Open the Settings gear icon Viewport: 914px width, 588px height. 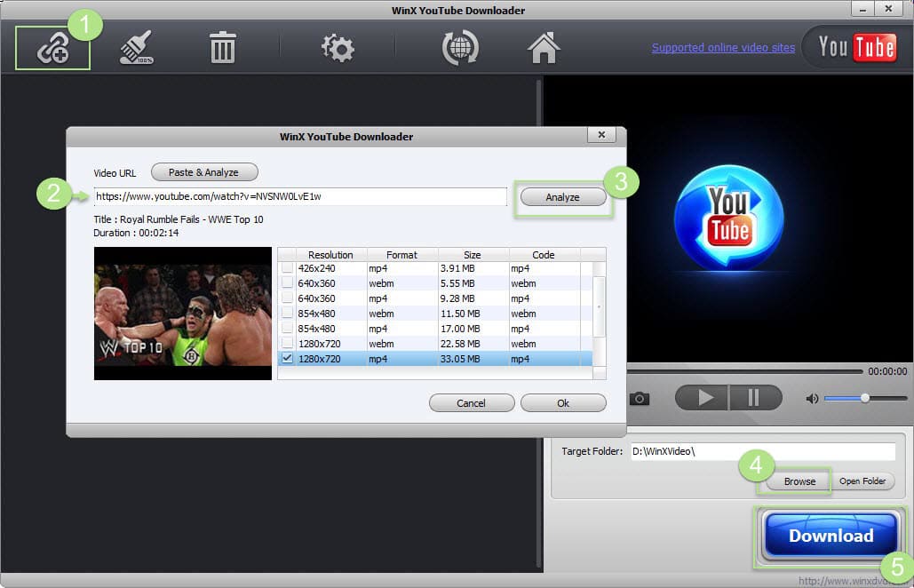point(338,48)
